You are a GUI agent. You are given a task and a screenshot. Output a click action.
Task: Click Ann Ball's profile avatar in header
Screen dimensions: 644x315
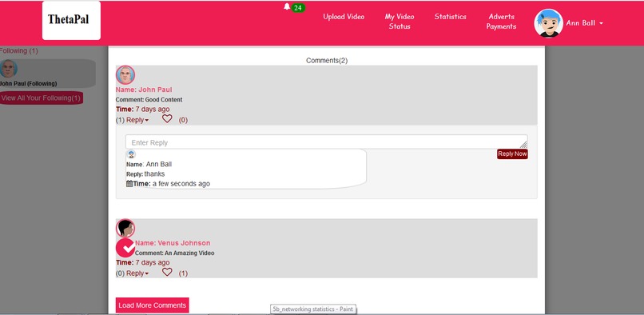tap(548, 23)
